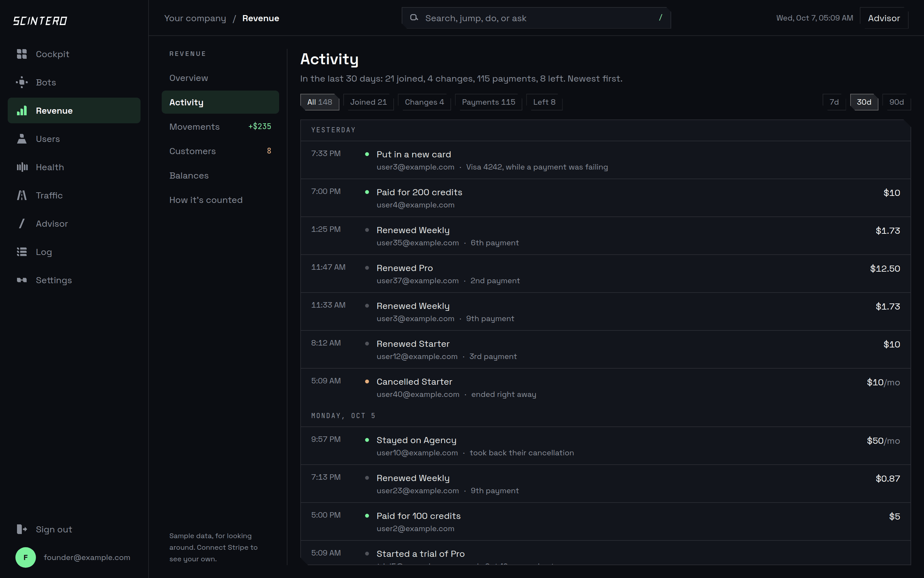924x578 pixels.
Task: Open Movements in revenue menu
Action: pyautogui.click(x=220, y=127)
